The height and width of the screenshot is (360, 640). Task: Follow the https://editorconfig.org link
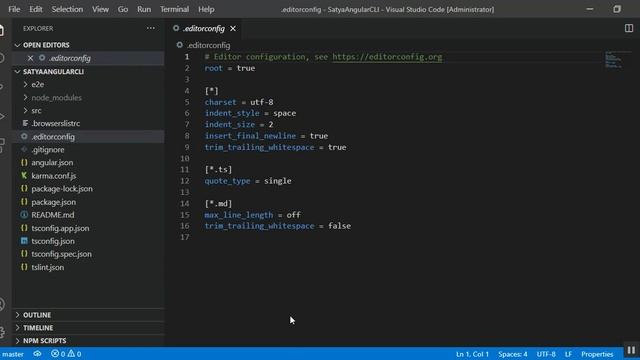[387, 57]
